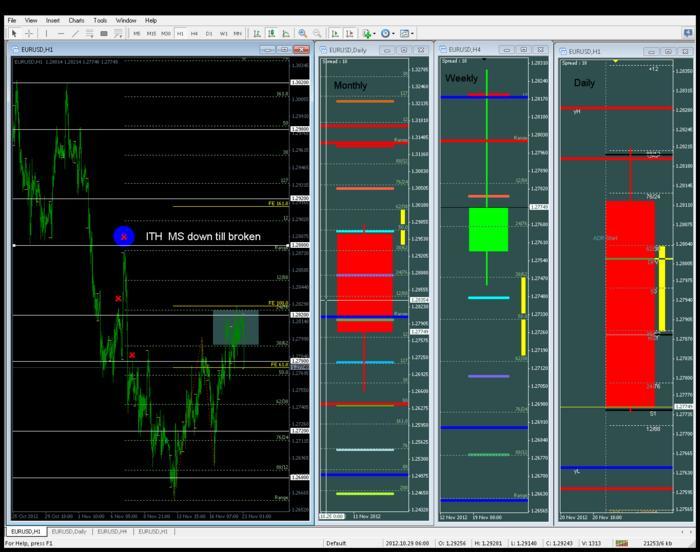Open the chart templates icon
Viewport: 700px width, 552px height.
404,33
